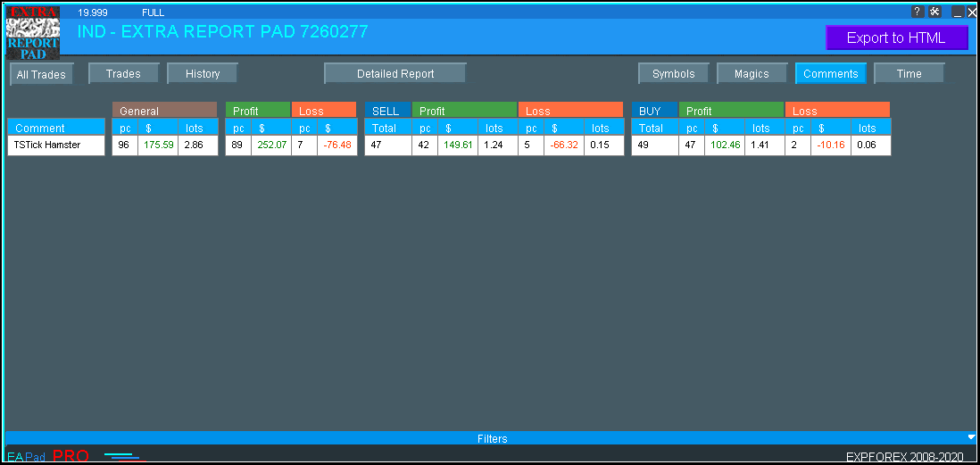Minimize the report pad panel

click(958, 12)
